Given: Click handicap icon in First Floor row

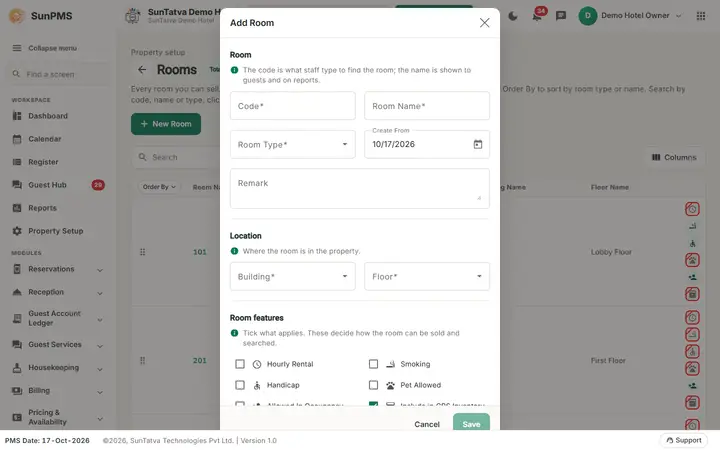Looking at the screenshot, I should click(692, 352).
